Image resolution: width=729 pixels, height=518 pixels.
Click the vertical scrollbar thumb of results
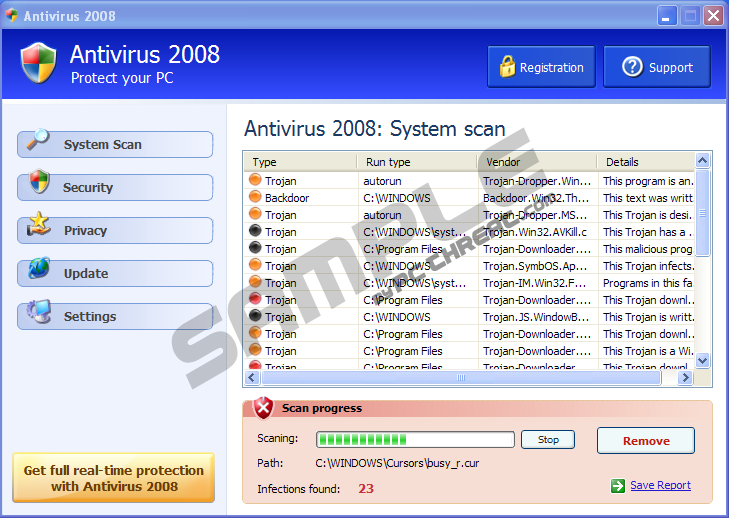tap(702, 213)
